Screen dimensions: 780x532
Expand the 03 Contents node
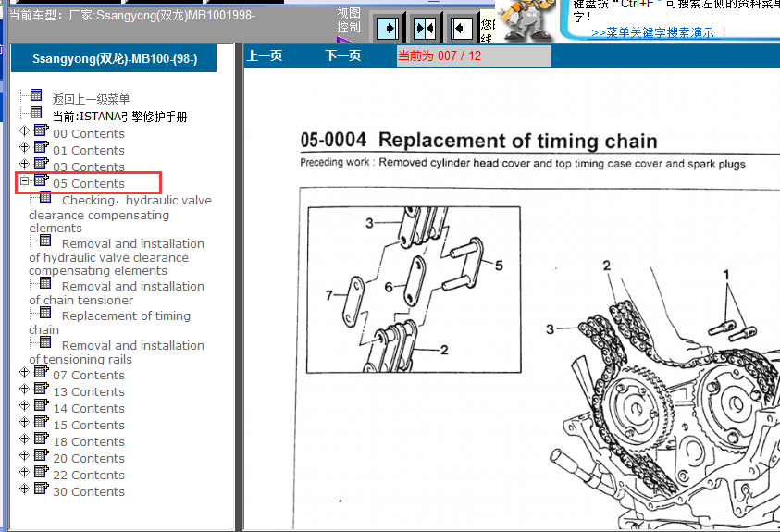[24, 164]
